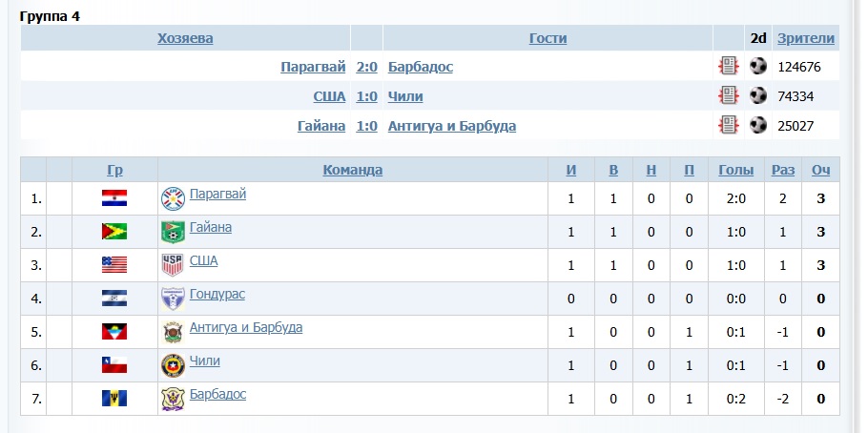
Task: Open Гондурас team page link
Action: 217,294
